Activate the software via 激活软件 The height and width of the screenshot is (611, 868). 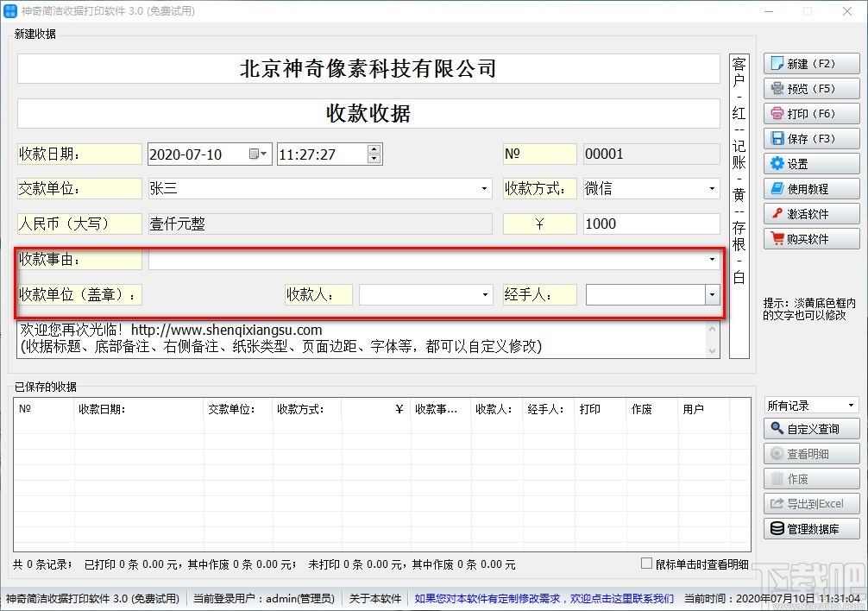810,213
